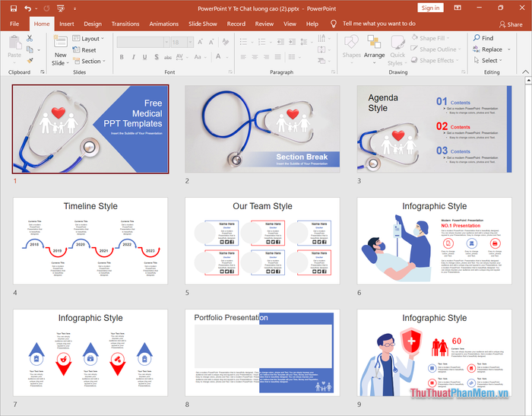Open Shape Outline dropdown
532x416 pixels.
point(436,49)
